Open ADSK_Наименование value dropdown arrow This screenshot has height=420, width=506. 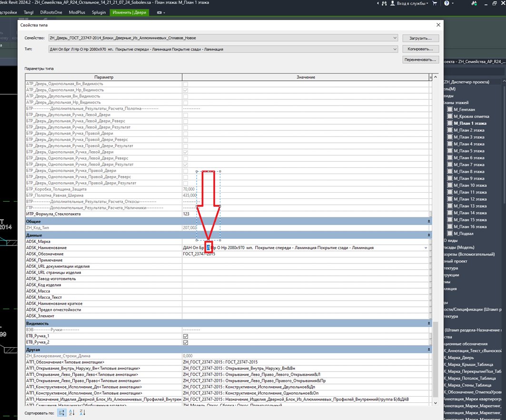click(x=426, y=248)
